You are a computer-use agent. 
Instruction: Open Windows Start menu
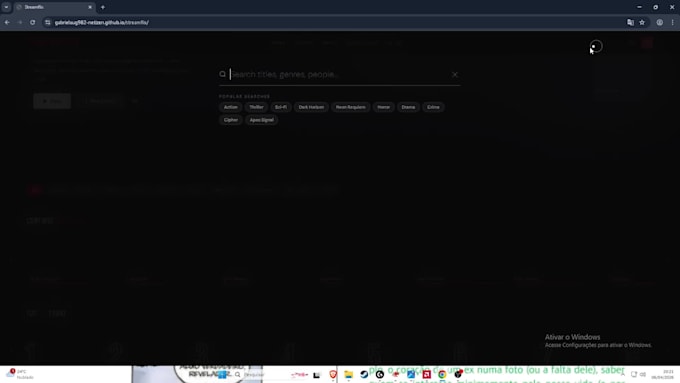coord(222,374)
